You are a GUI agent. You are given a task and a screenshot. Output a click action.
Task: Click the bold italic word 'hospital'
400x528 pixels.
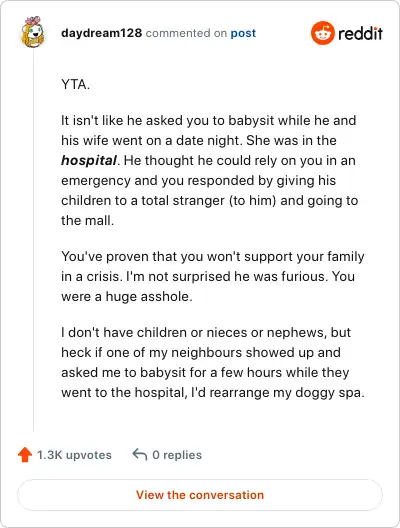click(x=89, y=161)
